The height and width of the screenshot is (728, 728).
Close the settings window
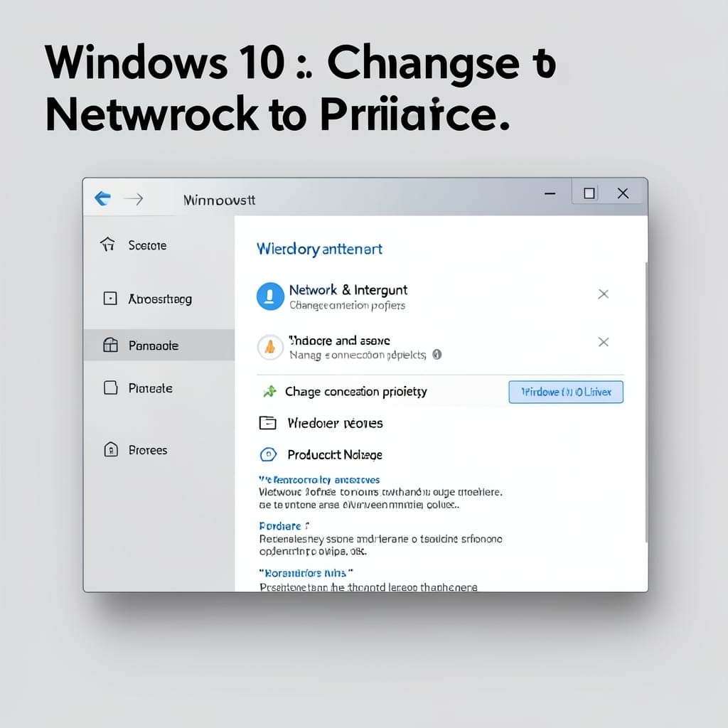(x=623, y=193)
